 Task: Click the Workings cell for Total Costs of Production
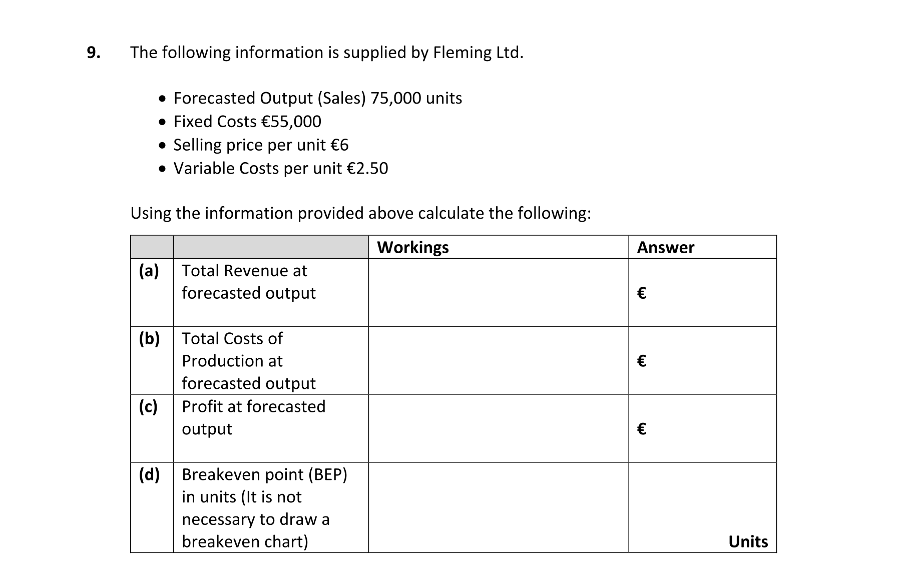click(x=498, y=360)
